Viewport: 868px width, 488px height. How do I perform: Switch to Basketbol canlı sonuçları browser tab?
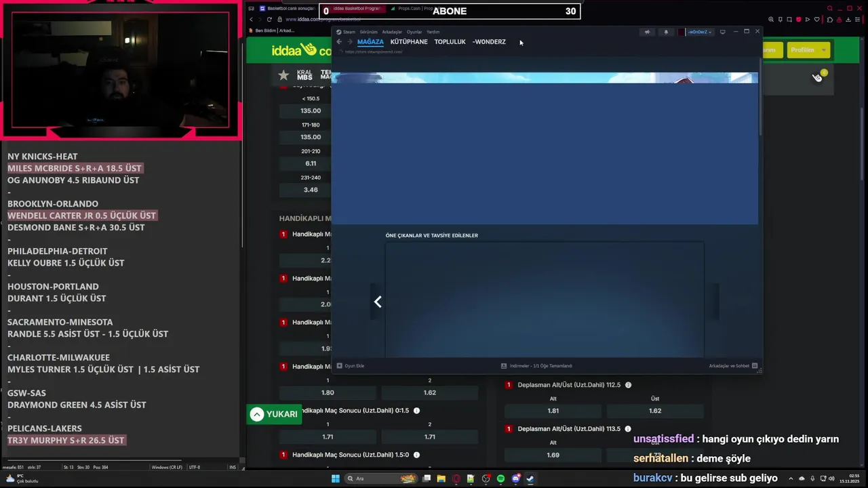tap(288, 9)
